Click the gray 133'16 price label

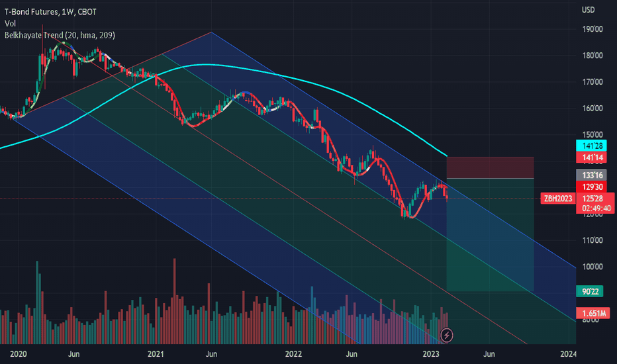tap(591, 175)
